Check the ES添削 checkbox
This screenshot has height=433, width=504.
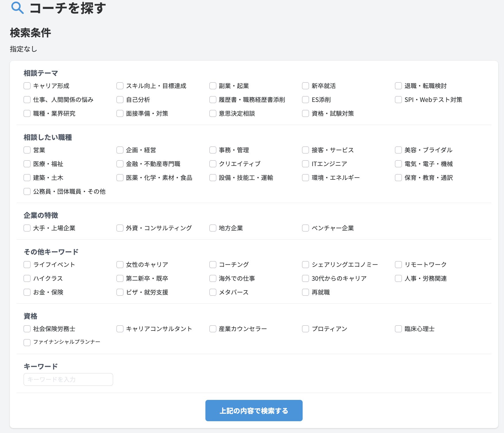coord(306,100)
